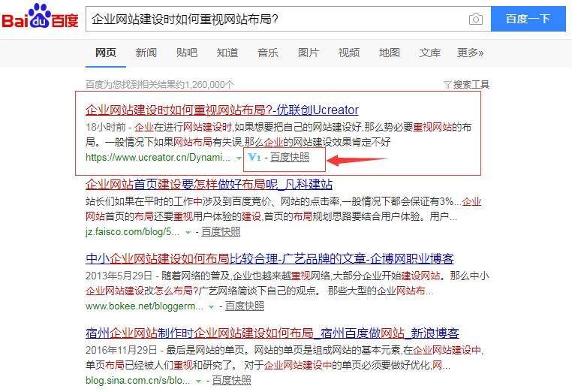Open the 优联创Ucreator result title
Image resolution: width=572 pixels, height=392 pixels.
222,110
